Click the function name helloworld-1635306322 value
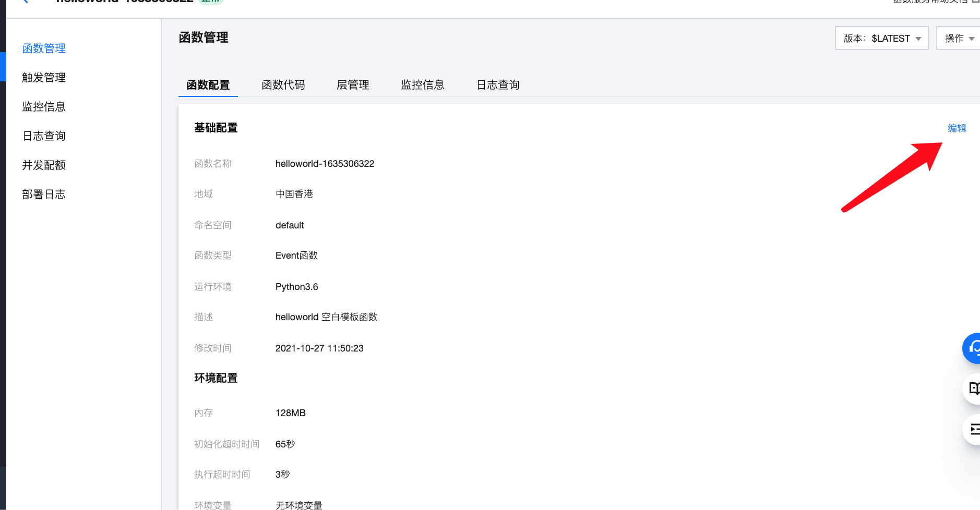The height and width of the screenshot is (510, 980). [325, 164]
